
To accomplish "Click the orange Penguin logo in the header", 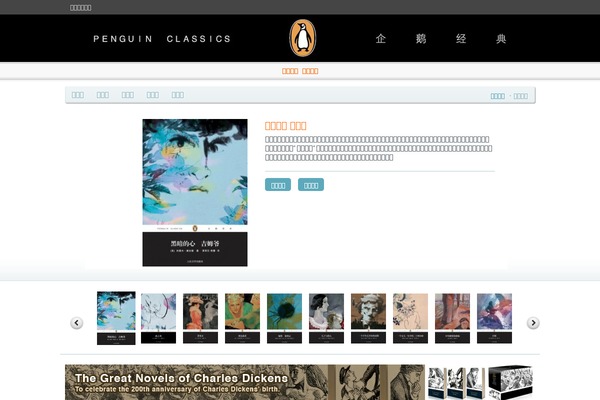I will [302, 38].
